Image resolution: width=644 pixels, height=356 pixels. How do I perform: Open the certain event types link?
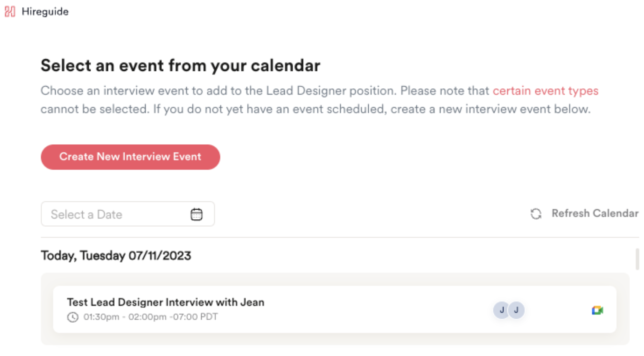pyautogui.click(x=546, y=90)
